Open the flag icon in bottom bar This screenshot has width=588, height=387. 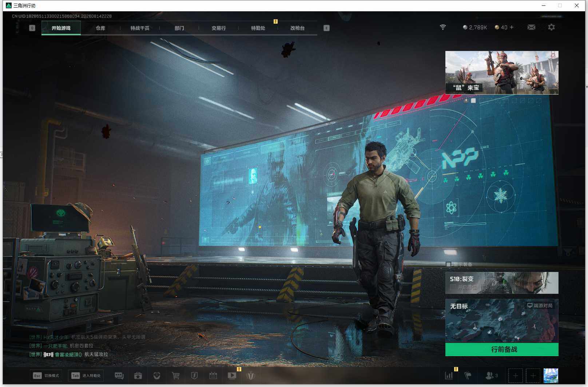coord(468,376)
